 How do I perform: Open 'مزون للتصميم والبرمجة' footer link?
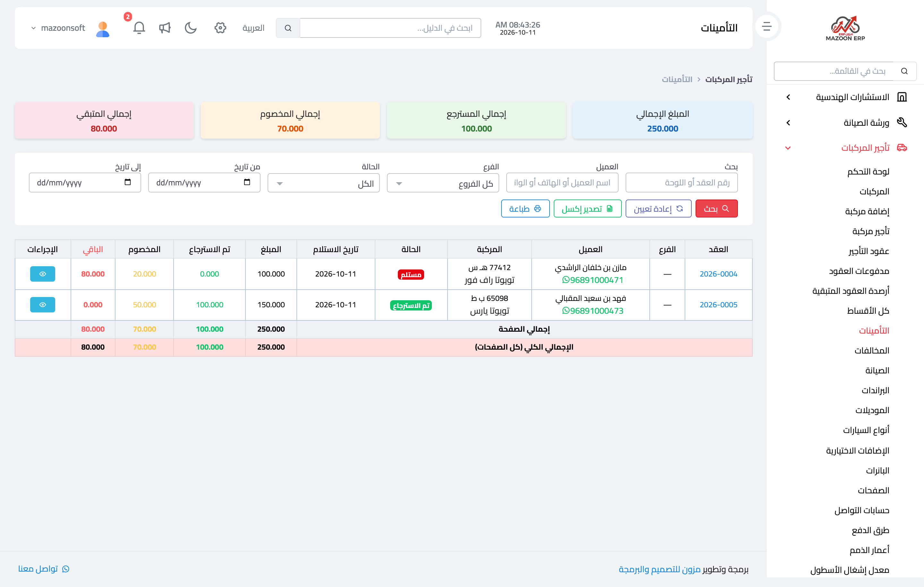[x=659, y=569]
